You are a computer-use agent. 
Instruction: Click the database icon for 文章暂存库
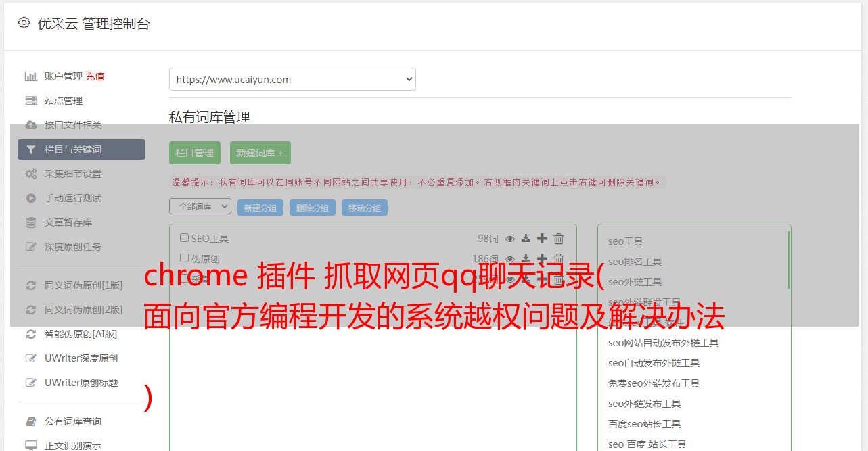point(30,222)
